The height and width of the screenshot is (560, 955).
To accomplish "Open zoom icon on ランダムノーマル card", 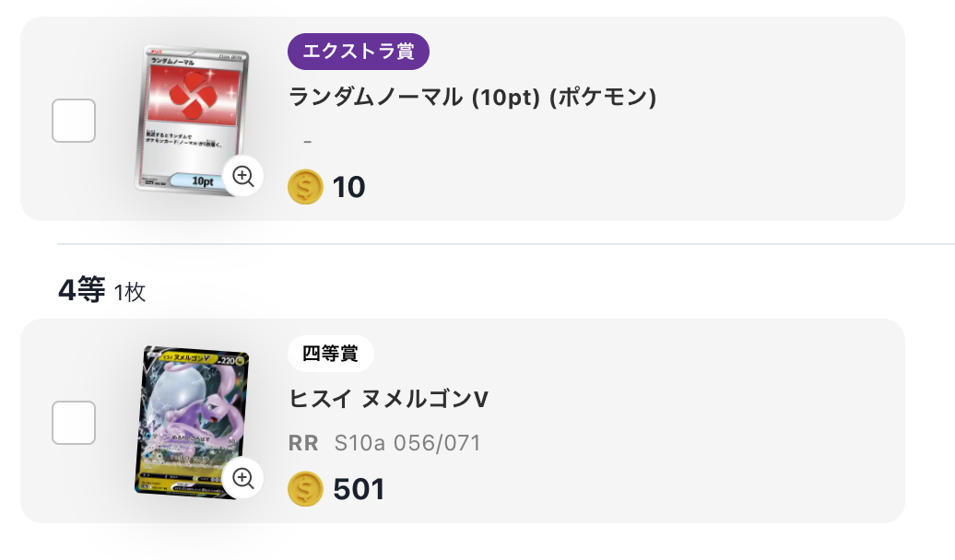I will click(x=243, y=177).
